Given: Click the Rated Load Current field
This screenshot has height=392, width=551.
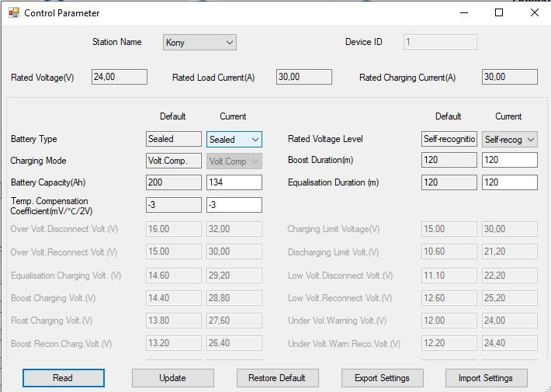Looking at the screenshot, I should coord(304,77).
